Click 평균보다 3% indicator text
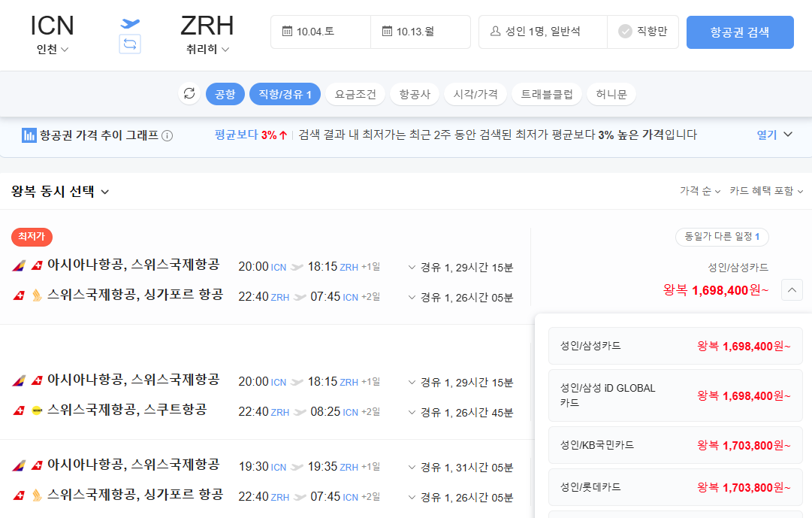 (x=251, y=135)
